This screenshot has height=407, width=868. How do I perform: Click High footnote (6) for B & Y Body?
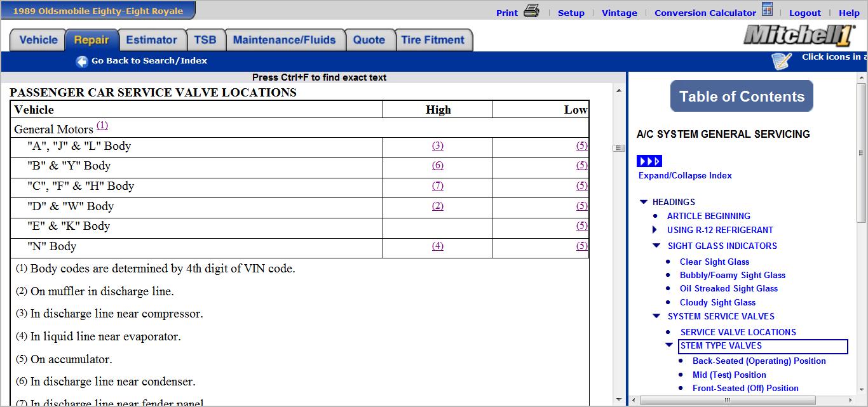pyautogui.click(x=438, y=166)
